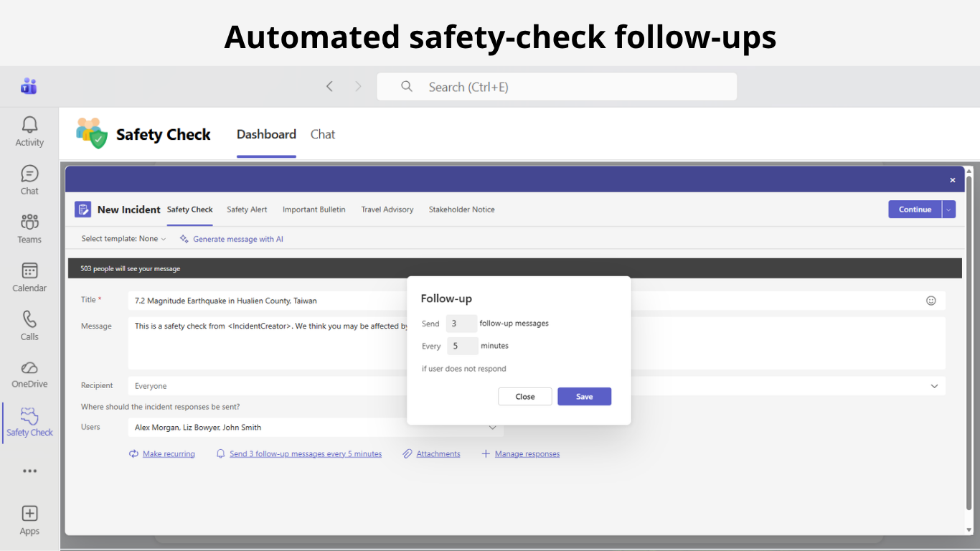Go forward with the right arrow
The image size is (980, 551).
pos(358,87)
